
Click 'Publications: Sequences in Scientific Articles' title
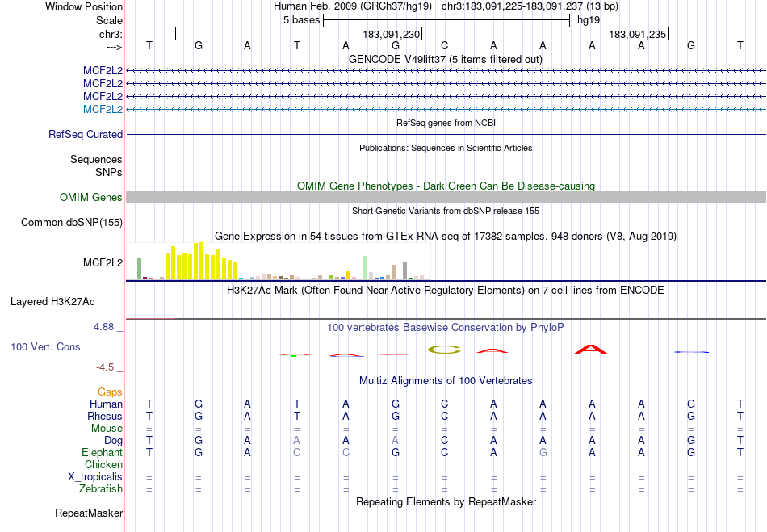[446, 148]
